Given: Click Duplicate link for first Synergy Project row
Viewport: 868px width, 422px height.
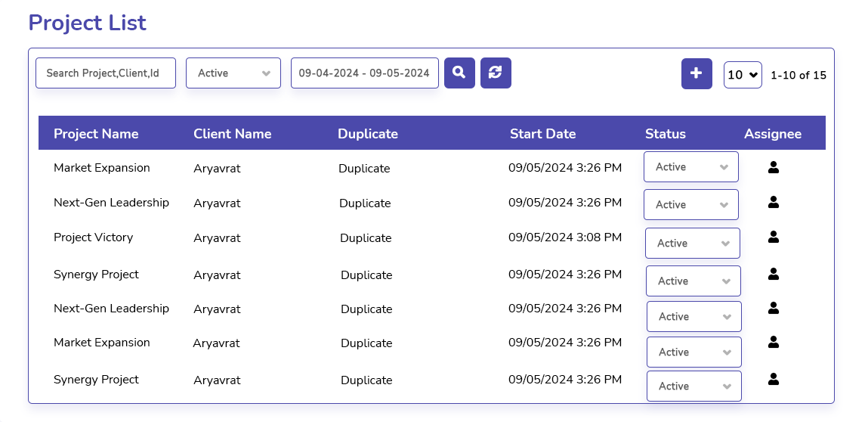Looking at the screenshot, I should (x=366, y=275).
